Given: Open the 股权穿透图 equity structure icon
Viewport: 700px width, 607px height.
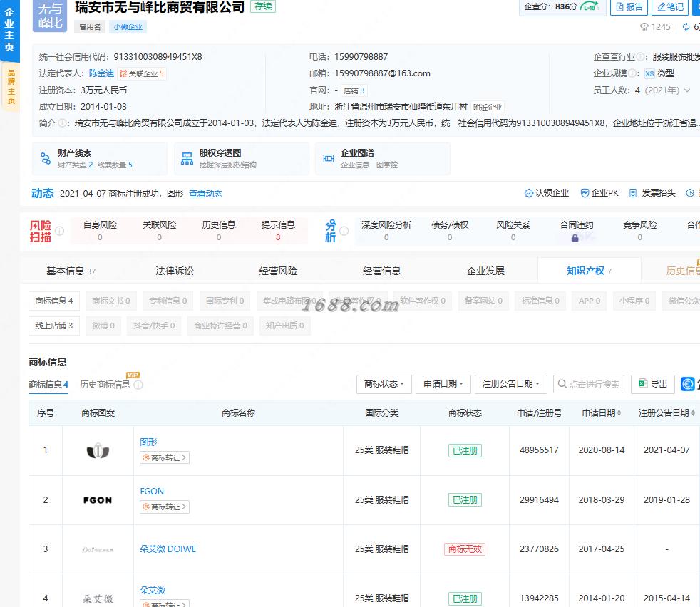Looking at the screenshot, I should click(x=187, y=158).
